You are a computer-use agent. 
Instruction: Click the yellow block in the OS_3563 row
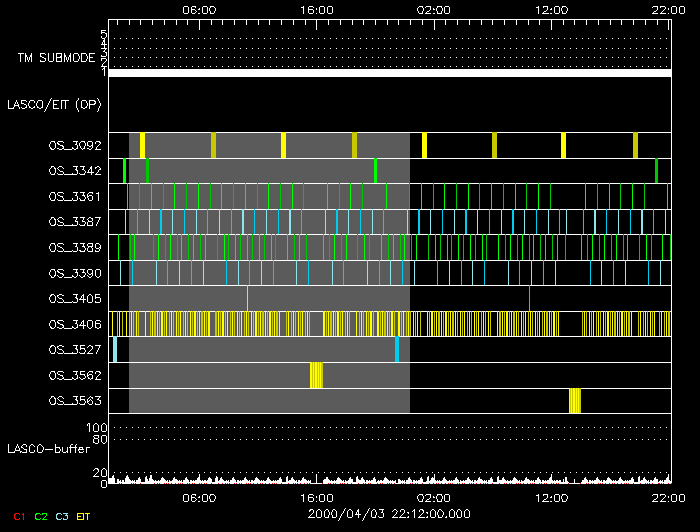point(575,400)
